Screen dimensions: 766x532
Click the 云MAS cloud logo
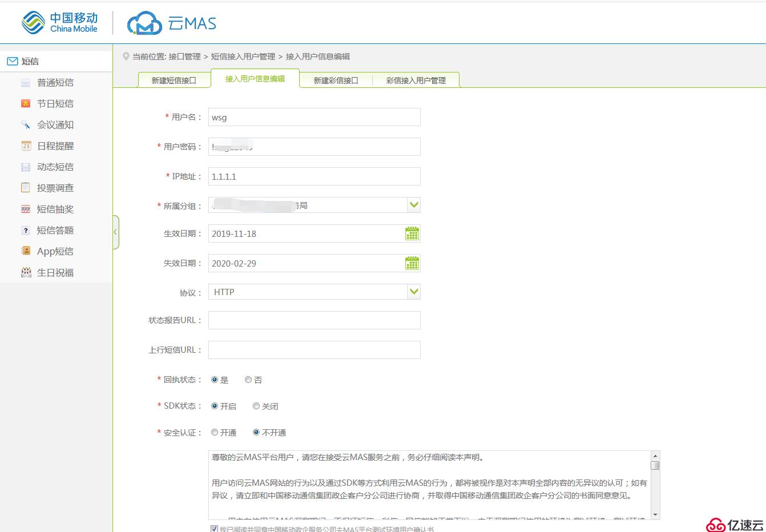click(171, 23)
